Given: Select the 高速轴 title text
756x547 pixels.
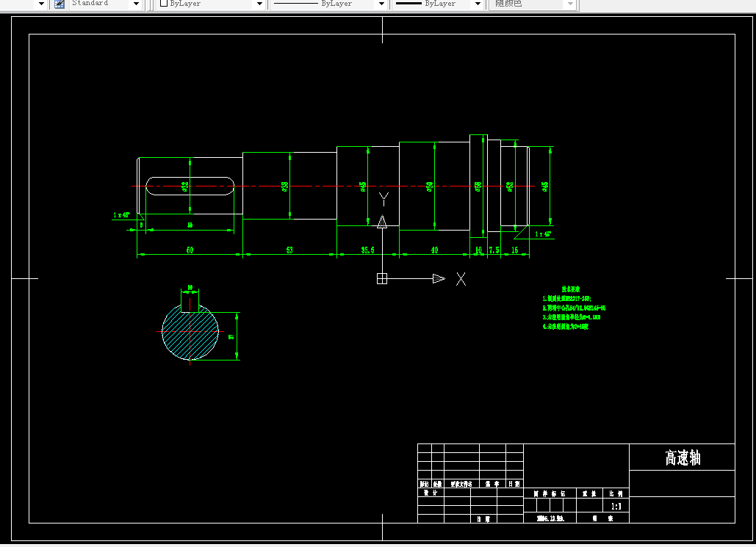Looking at the screenshot, I should coord(683,458).
